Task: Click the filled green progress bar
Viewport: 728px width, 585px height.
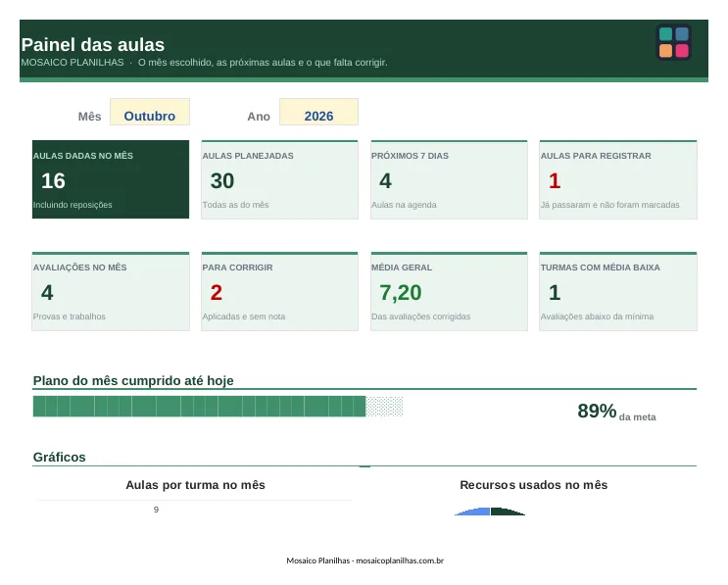Action: 199,407
